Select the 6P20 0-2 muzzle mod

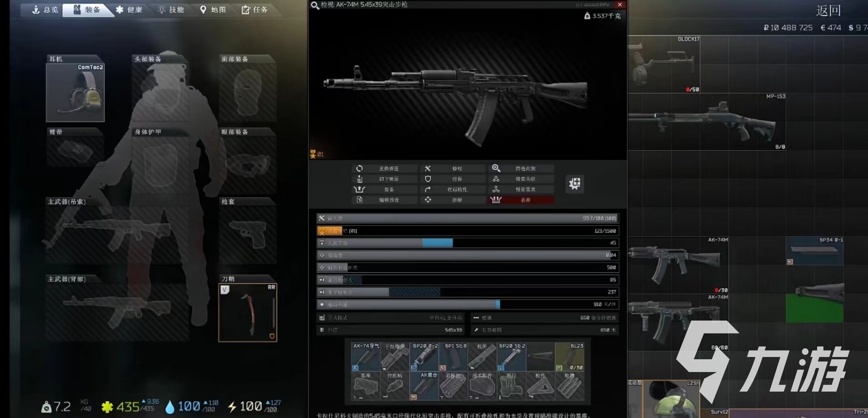[425, 357]
